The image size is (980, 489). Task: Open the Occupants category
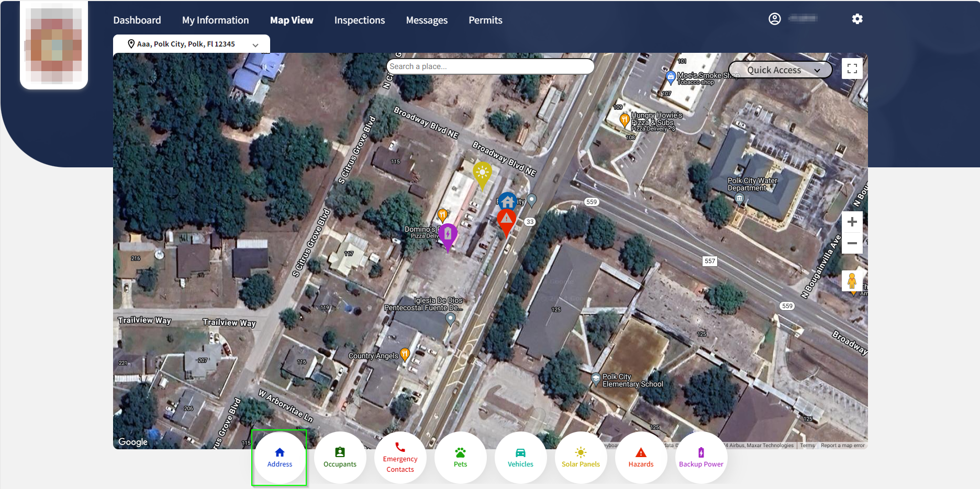coord(340,458)
